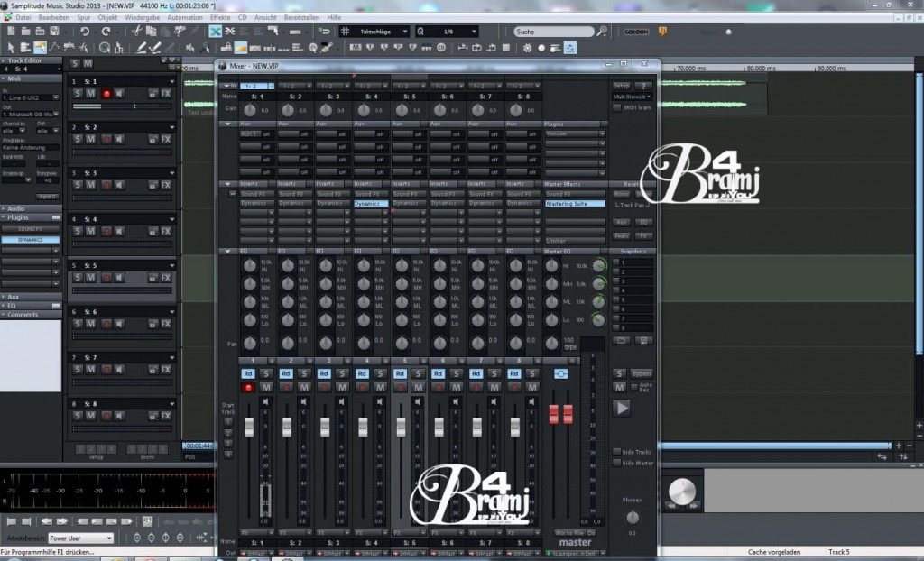The height and width of the screenshot is (561, 924).
Task: Toggle the hide Master checkbox
Action: 615,463
